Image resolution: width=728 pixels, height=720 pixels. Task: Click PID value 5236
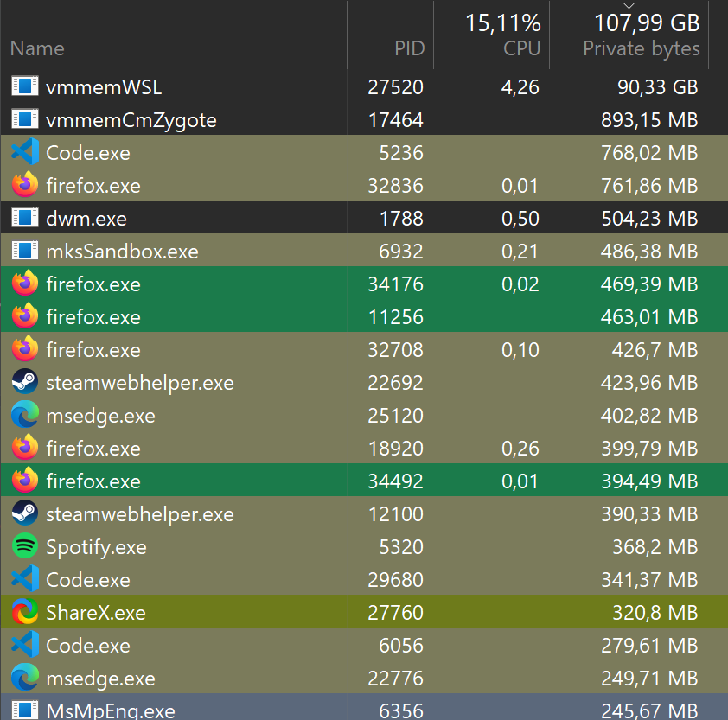(401, 153)
